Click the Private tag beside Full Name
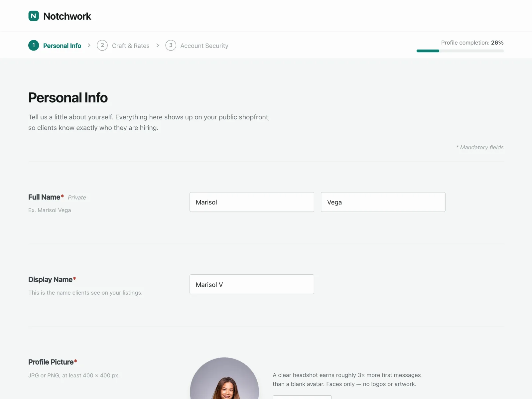 pyautogui.click(x=77, y=198)
